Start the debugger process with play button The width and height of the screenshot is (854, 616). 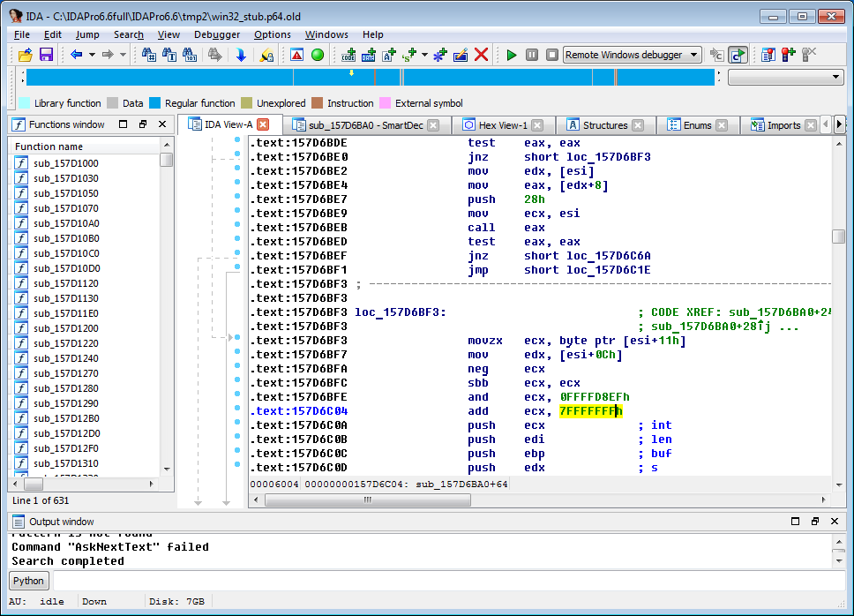pos(511,55)
